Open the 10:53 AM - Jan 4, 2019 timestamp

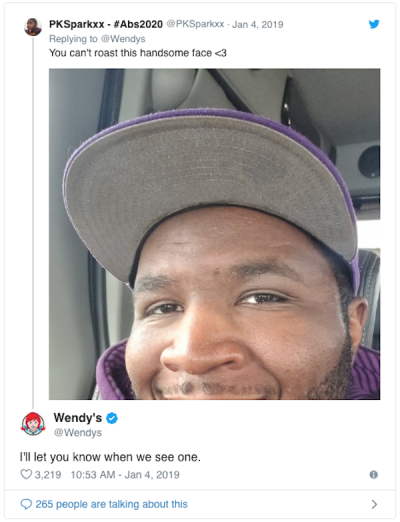click(125, 474)
